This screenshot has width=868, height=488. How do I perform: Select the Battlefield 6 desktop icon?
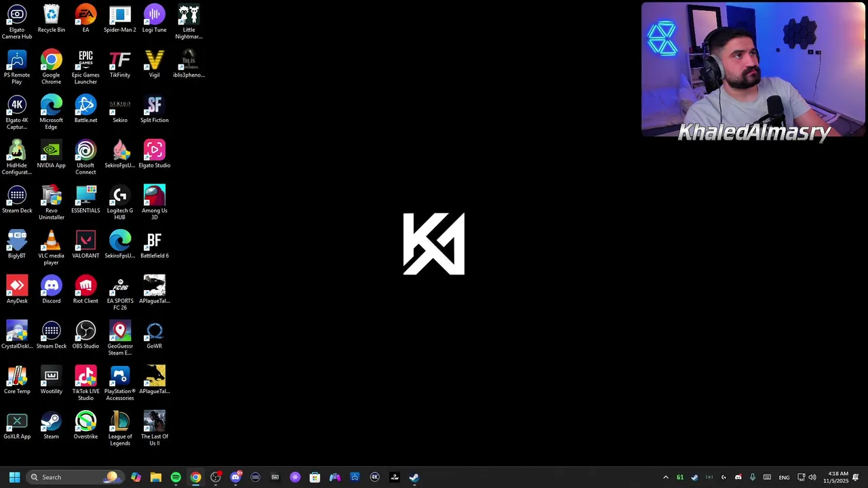pos(155,245)
